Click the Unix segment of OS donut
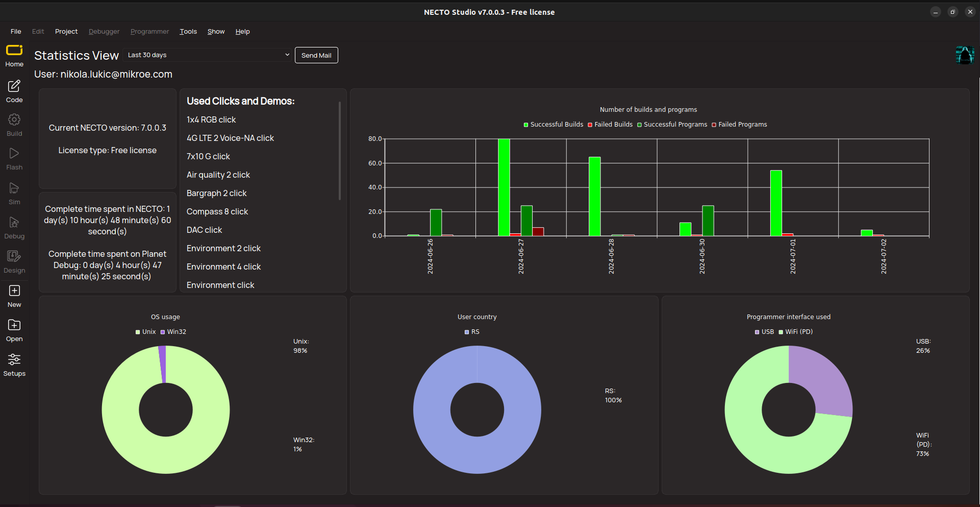Image resolution: width=980 pixels, height=507 pixels. pyautogui.click(x=166, y=454)
